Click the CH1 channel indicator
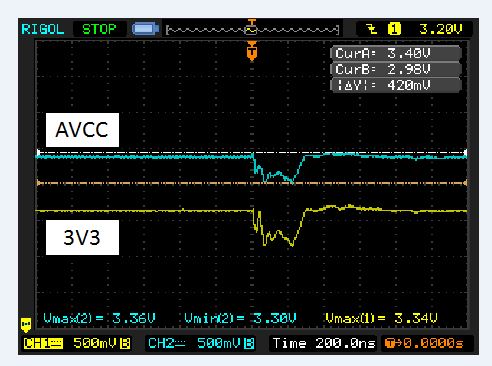This screenshot has height=366, width=492. (43, 343)
